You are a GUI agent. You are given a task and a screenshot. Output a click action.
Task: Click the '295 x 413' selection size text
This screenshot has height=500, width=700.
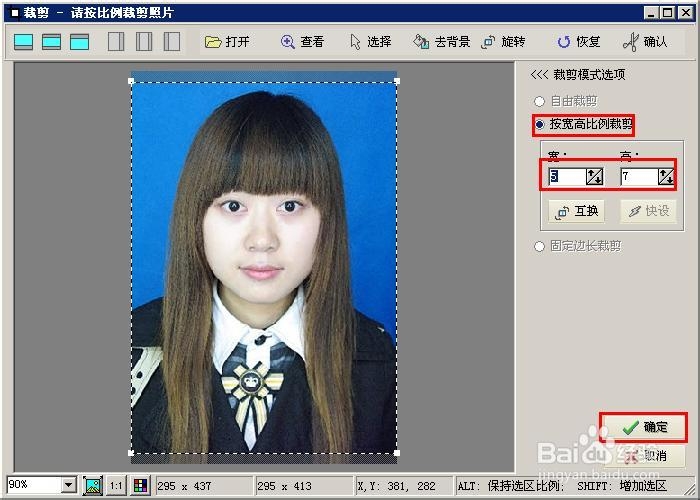click(284, 486)
